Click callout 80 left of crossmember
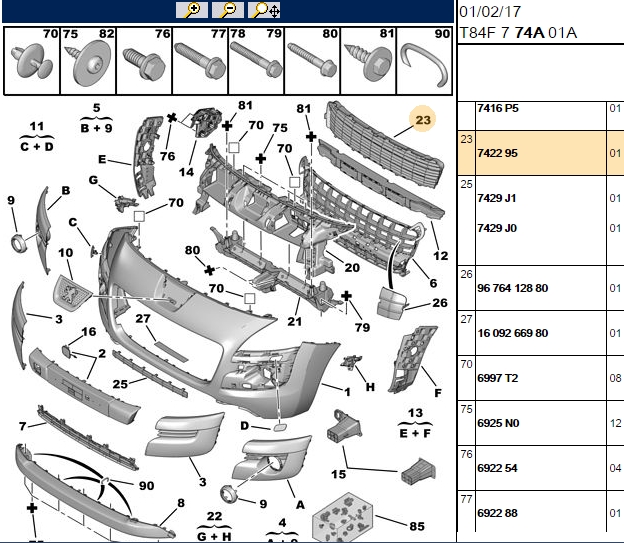This screenshot has height=543, width=624. point(192,250)
